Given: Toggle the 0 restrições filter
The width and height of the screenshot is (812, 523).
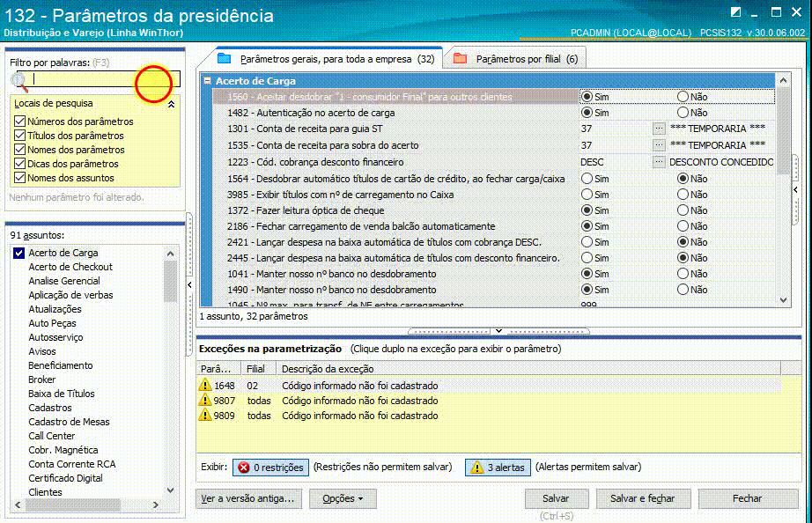Looking at the screenshot, I should pyautogui.click(x=271, y=467).
